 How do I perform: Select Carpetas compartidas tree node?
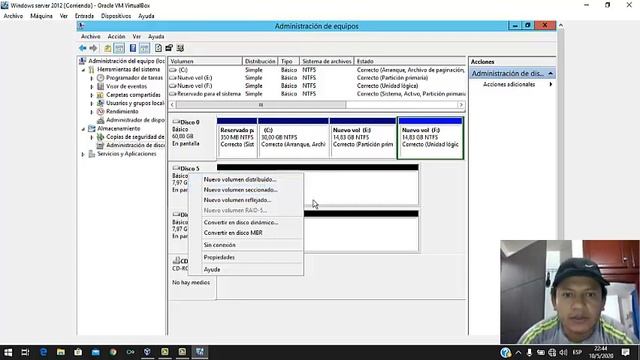coord(133,95)
